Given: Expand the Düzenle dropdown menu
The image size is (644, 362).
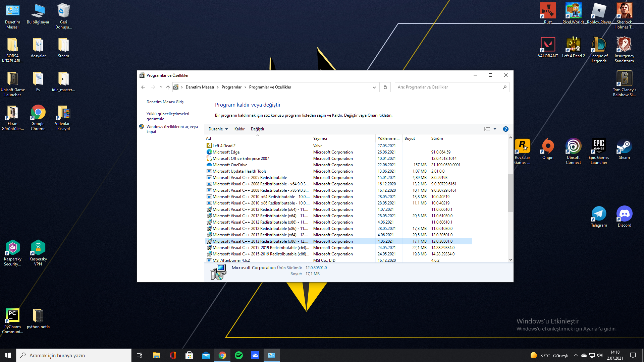Looking at the screenshot, I should [218, 129].
